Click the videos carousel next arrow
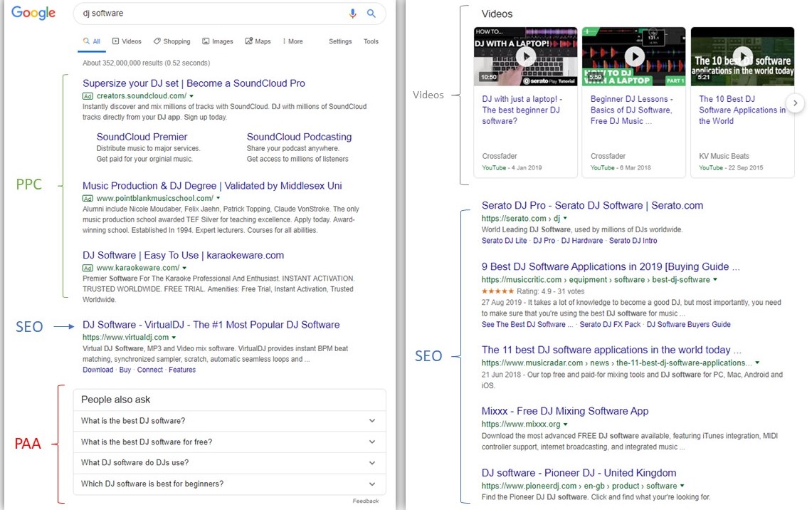Image resolution: width=812 pixels, height=510 pixels. (x=796, y=103)
